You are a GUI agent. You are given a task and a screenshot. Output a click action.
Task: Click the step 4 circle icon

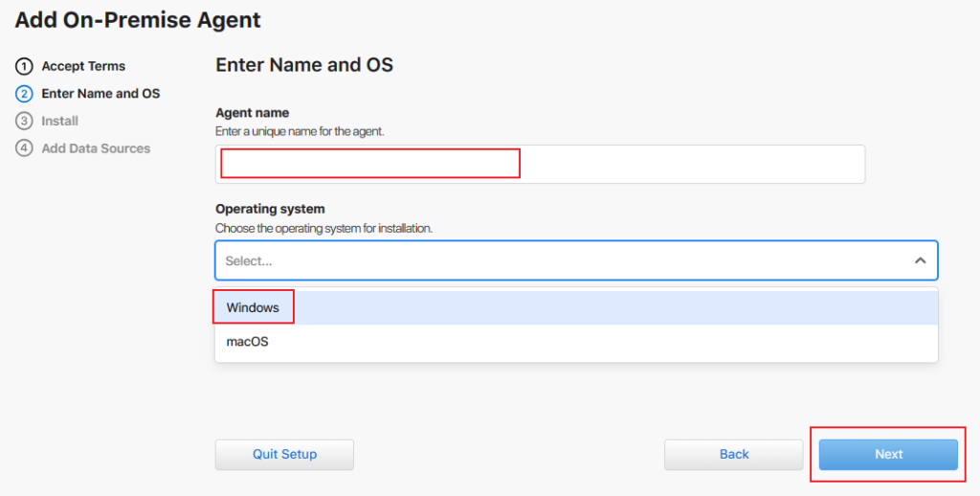tap(24, 148)
